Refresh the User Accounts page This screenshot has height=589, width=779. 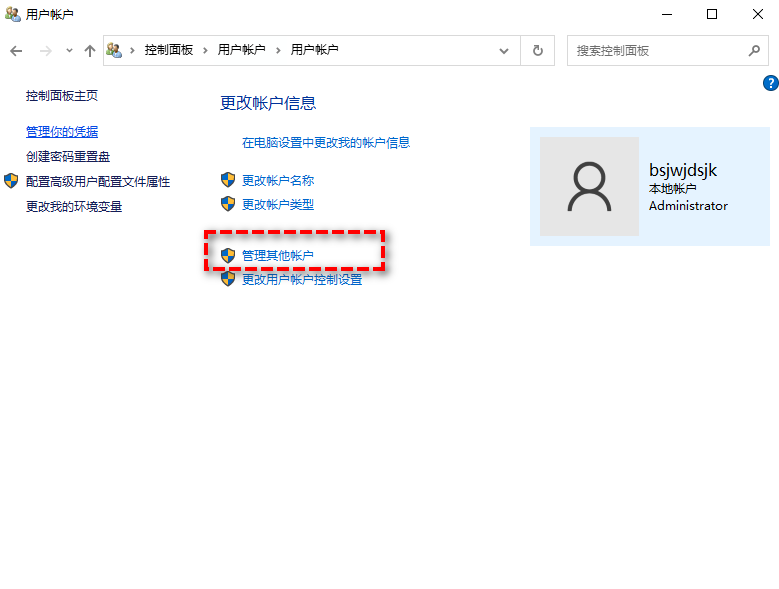pos(538,50)
